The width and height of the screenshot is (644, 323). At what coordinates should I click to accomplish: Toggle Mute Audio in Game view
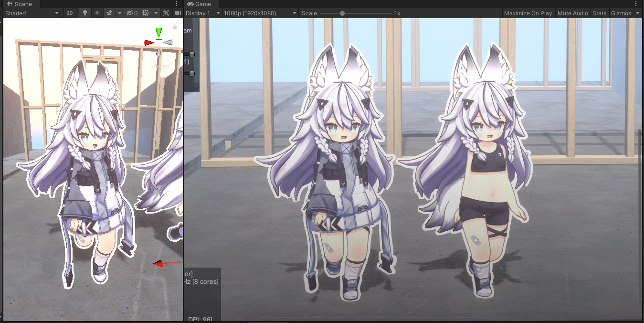573,13
